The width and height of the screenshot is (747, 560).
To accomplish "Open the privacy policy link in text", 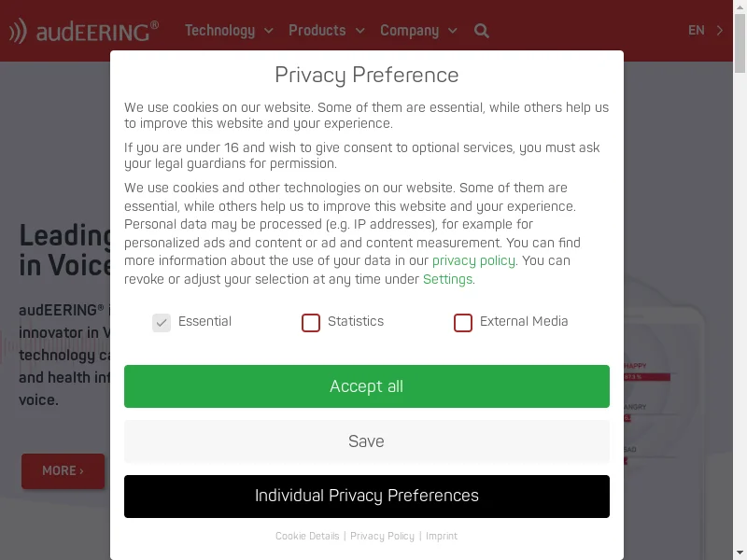I will tap(473, 261).
